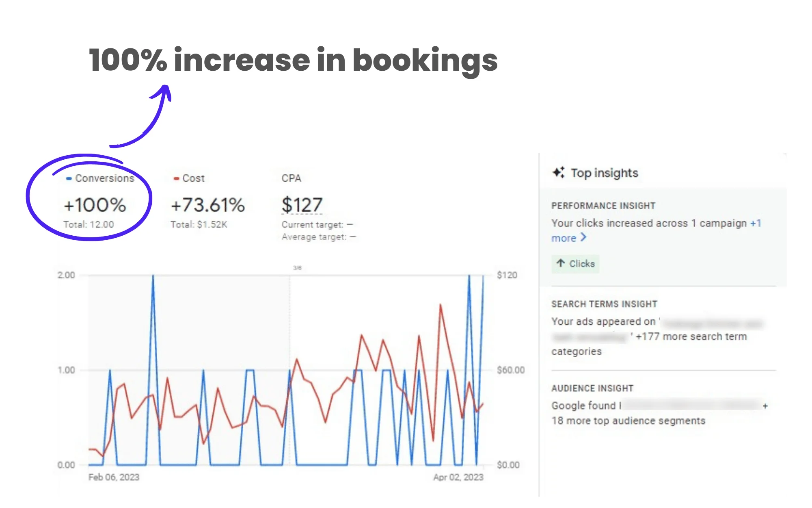The width and height of the screenshot is (812, 508).
Task: Click the red Cost legend marker
Action: [175, 178]
